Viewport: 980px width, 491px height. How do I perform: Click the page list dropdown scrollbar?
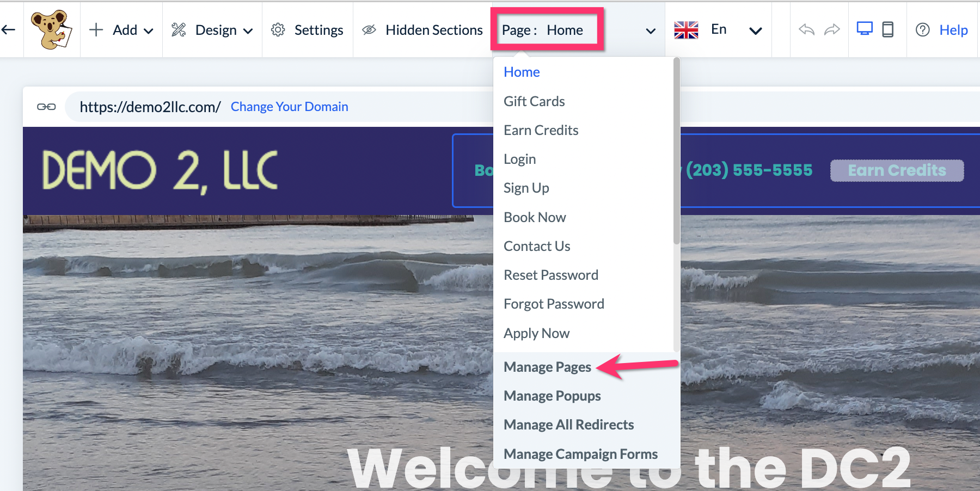tap(677, 151)
